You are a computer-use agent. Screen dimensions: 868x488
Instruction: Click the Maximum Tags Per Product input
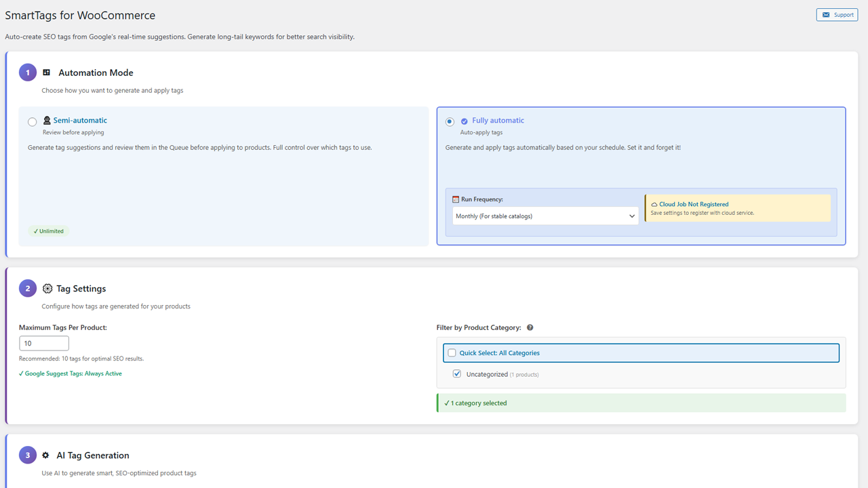tap(43, 343)
